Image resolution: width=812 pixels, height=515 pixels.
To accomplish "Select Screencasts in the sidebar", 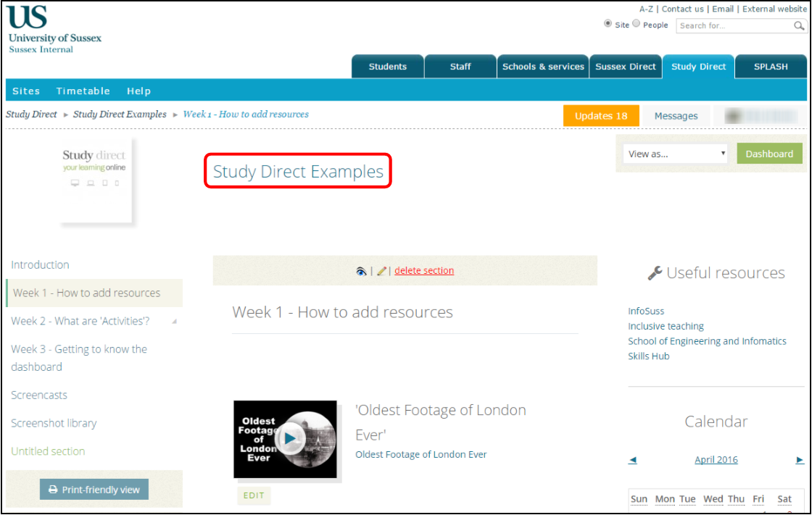I will point(39,395).
